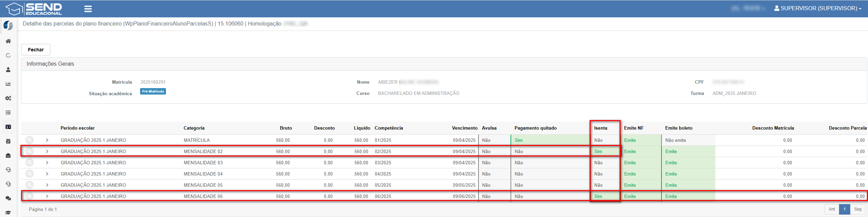Click the competência 05/2025 cell

pos(383,185)
